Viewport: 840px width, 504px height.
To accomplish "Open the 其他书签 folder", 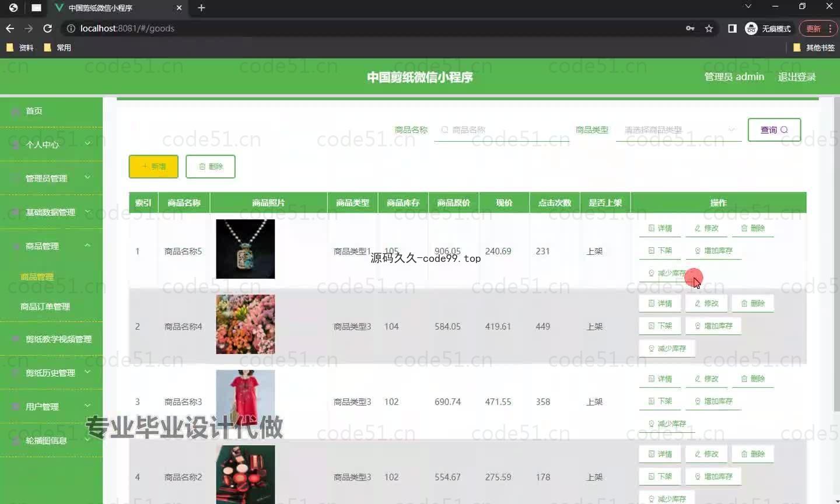I will pos(814,47).
